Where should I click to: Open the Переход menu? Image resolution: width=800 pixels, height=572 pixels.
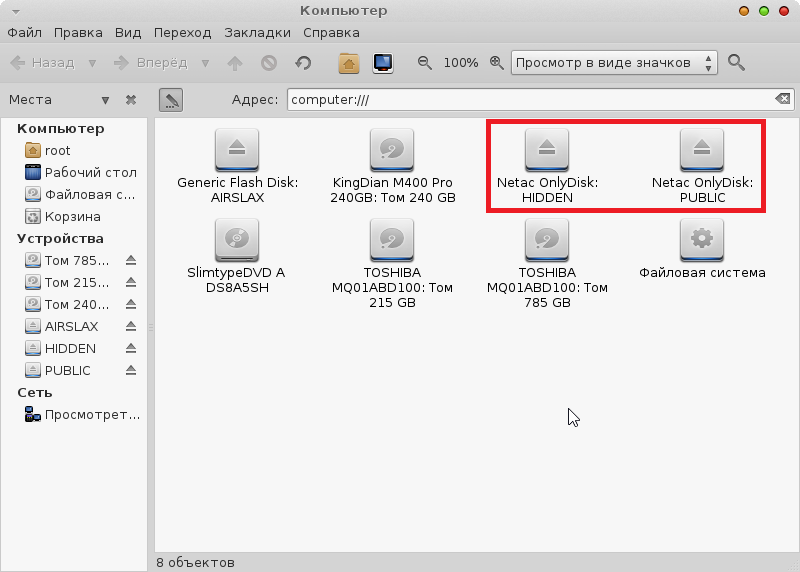click(x=183, y=33)
